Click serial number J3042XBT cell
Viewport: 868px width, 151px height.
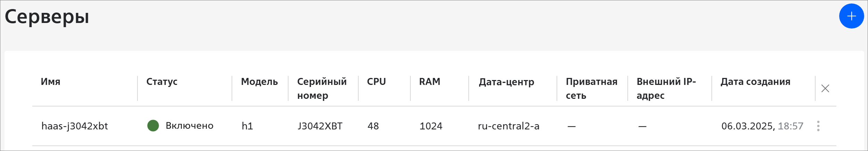point(320,126)
